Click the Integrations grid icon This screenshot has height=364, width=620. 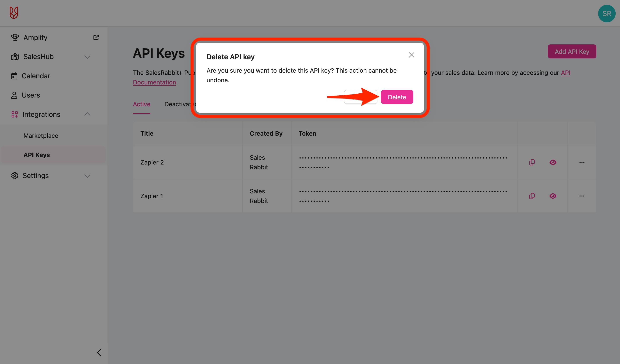coord(14,114)
